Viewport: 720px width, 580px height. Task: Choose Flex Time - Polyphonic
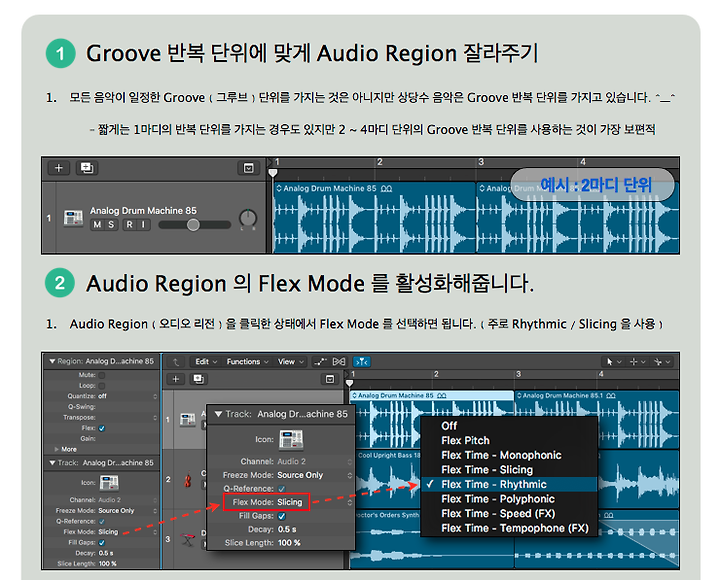tap(509, 499)
